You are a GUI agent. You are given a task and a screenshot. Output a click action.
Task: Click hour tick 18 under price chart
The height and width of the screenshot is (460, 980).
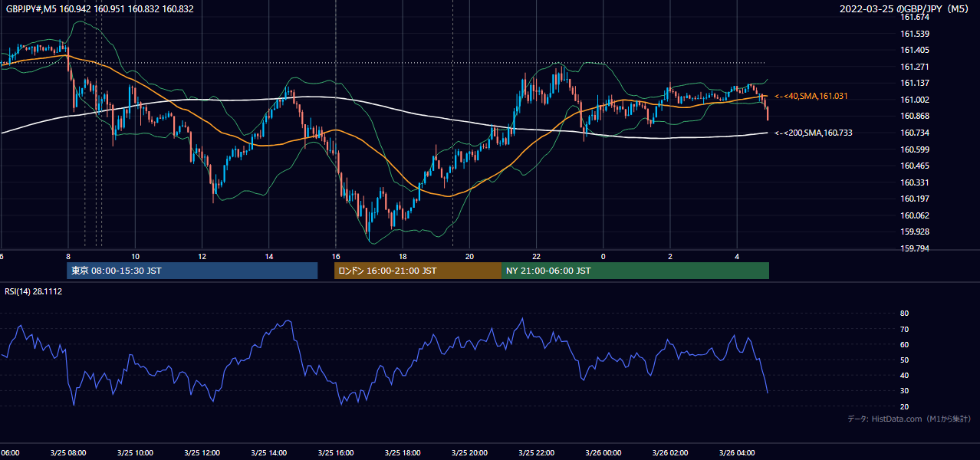(x=403, y=256)
